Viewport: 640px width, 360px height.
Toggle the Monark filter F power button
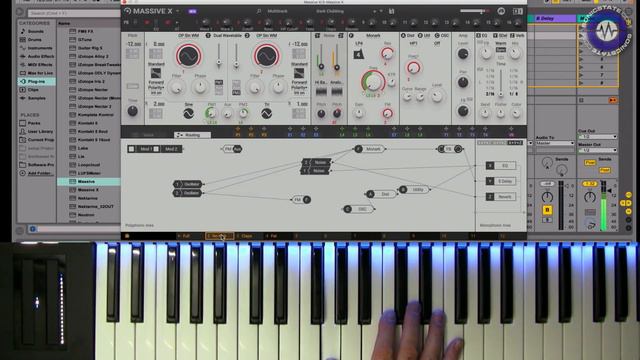[x=351, y=36]
